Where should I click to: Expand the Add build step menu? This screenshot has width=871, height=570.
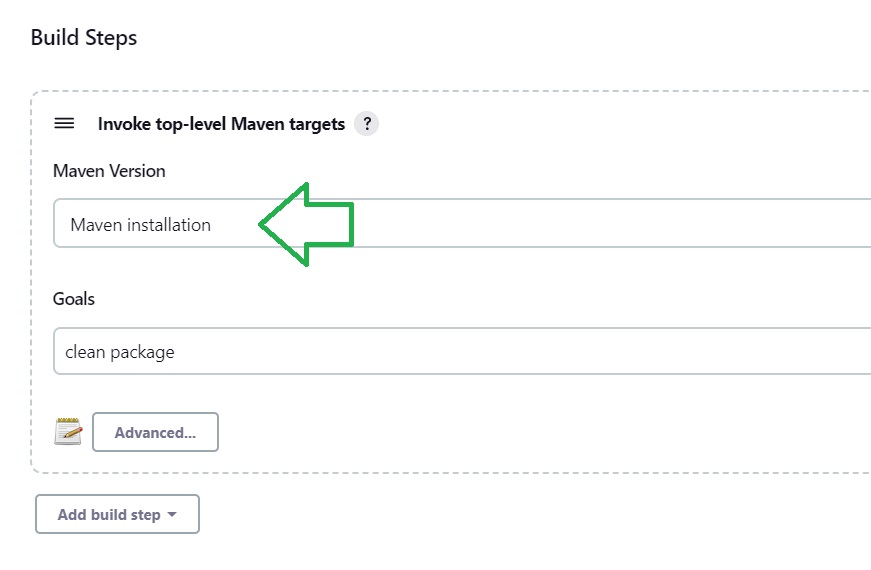click(117, 514)
